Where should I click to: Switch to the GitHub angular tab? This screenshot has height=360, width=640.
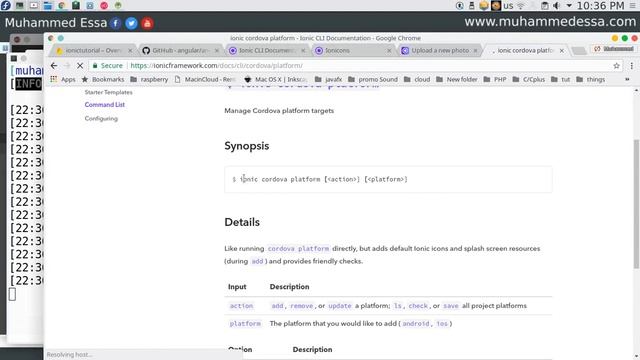(180, 51)
